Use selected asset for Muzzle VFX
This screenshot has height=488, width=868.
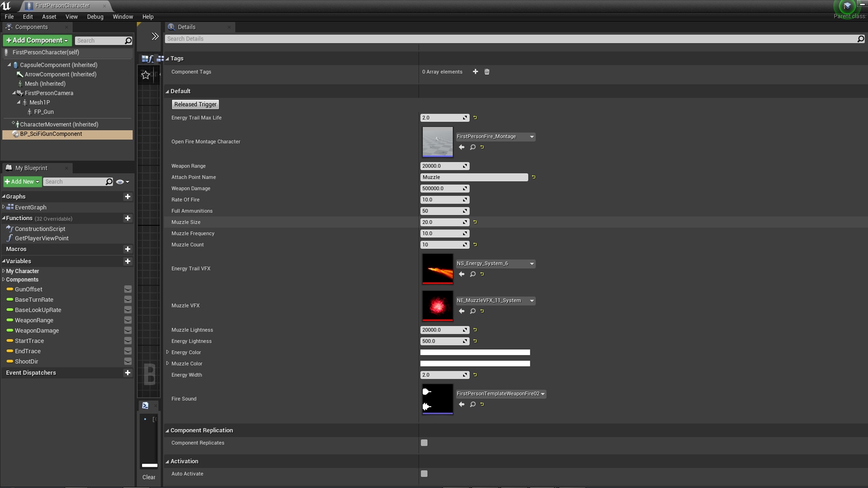pyautogui.click(x=462, y=311)
